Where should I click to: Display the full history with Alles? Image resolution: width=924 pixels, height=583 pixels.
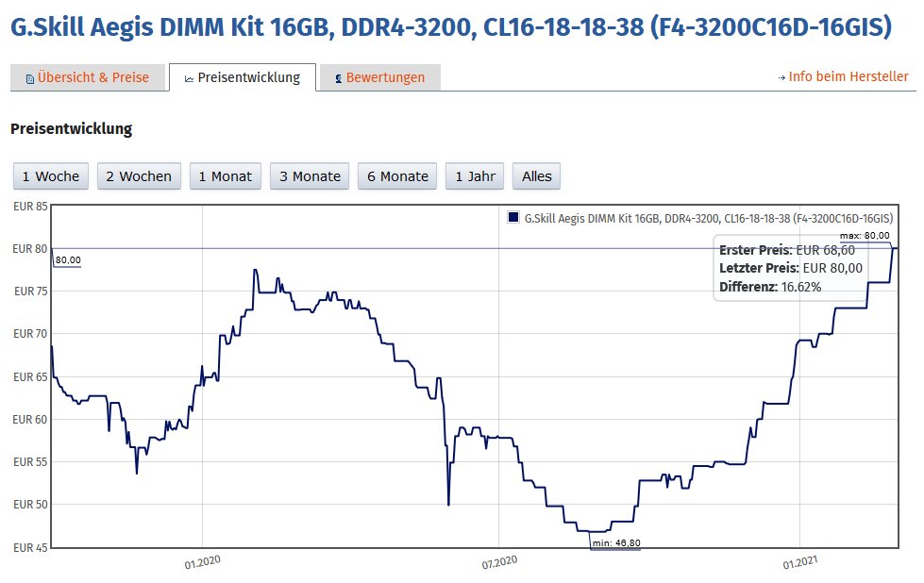[x=537, y=176]
